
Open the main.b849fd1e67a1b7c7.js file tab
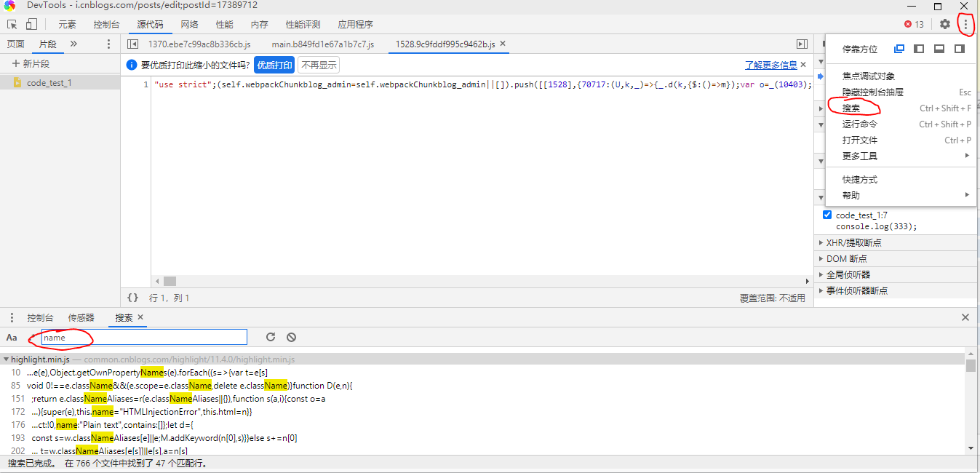pos(323,44)
